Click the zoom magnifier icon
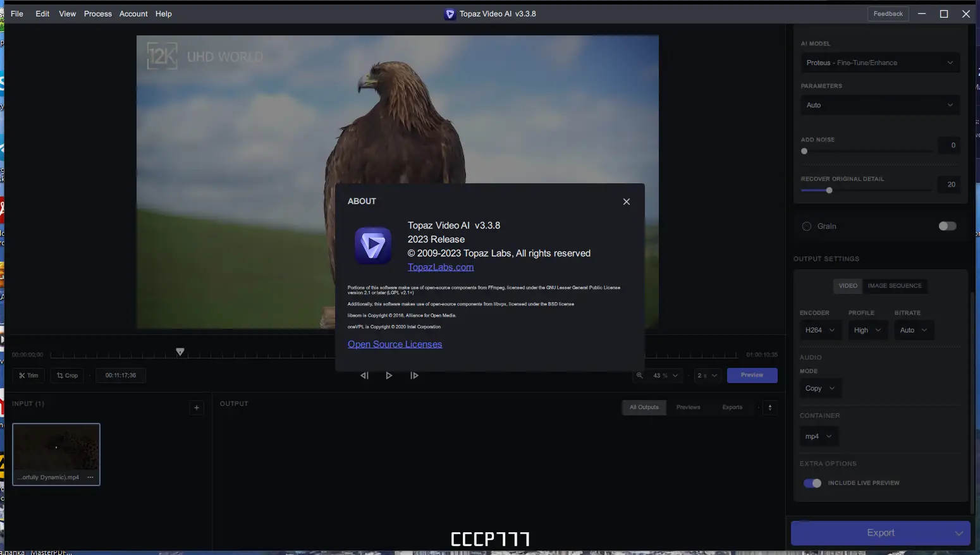The image size is (980, 555). point(640,375)
